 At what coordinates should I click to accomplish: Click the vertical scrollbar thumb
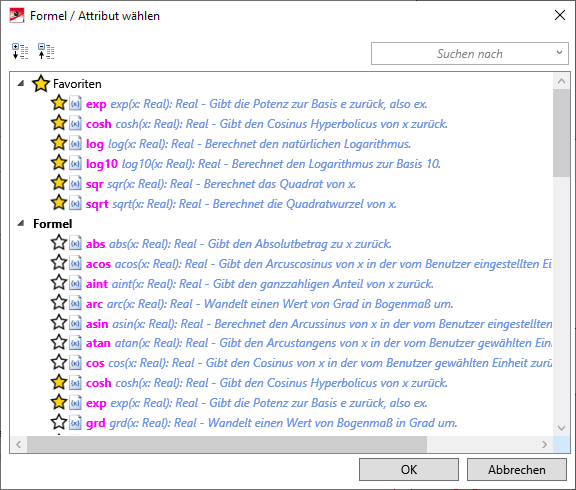(561, 133)
